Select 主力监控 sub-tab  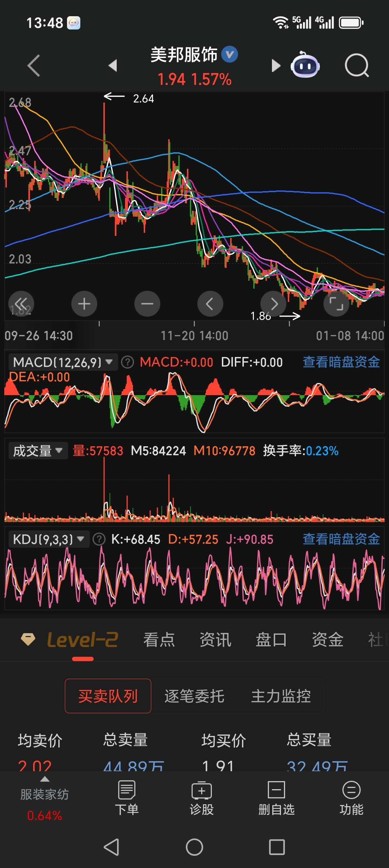tap(281, 696)
